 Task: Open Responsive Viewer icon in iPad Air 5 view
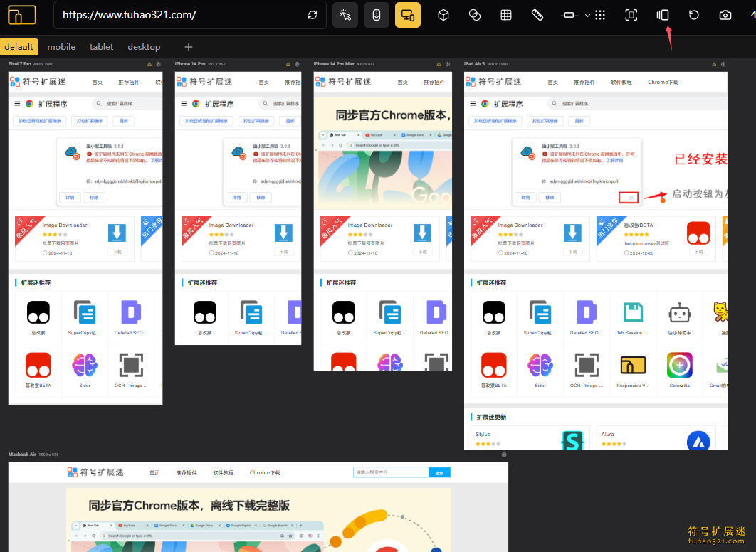click(633, 365)
